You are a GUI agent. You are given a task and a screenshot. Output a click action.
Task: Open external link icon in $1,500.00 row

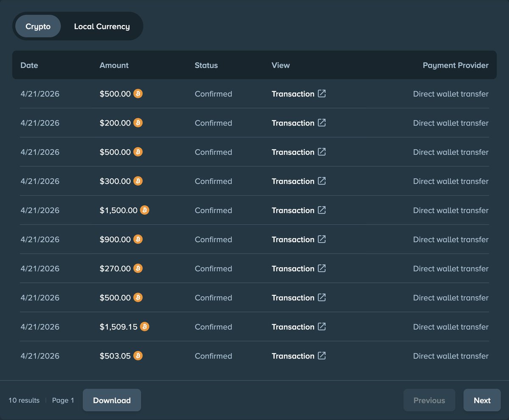[322, 210]
